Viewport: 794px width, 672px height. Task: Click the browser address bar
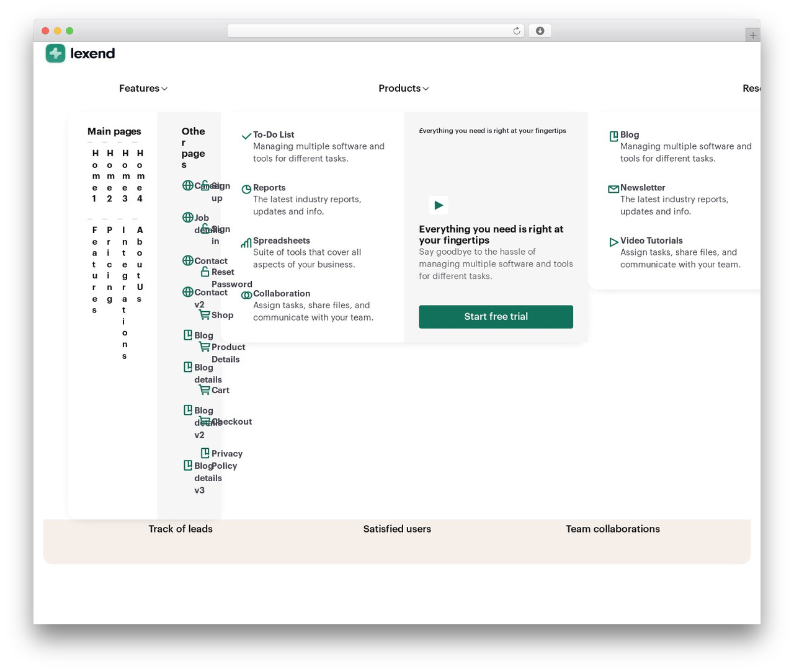point(375,31)
